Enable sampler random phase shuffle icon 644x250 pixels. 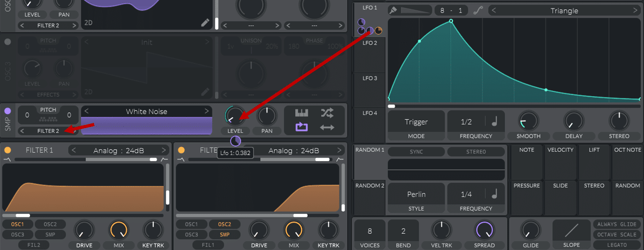click(x=327, y=113)
